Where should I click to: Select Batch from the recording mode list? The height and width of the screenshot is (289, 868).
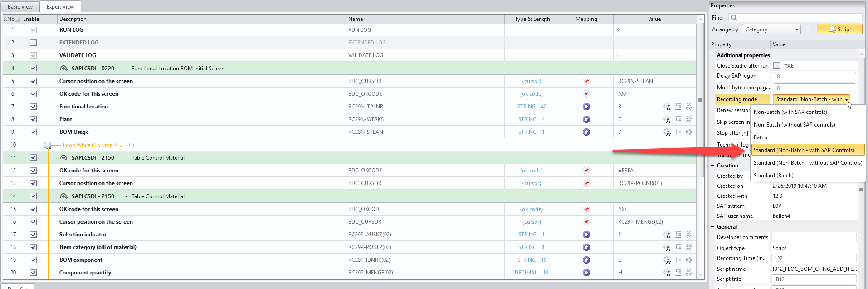pyautogui.click(x=761, y=137)
